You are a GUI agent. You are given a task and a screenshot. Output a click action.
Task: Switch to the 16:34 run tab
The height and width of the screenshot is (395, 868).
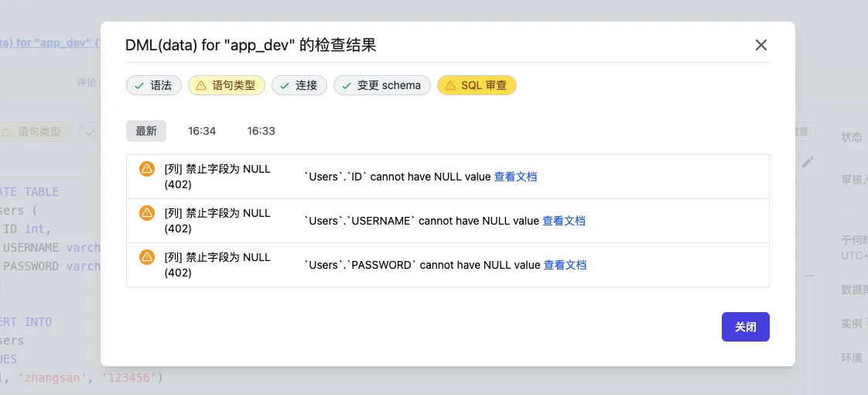point(202,132)
